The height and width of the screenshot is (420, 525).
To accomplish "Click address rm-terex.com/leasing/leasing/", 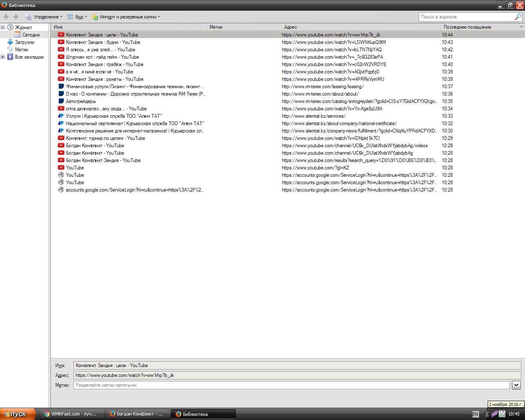I will tap(323, 87).
